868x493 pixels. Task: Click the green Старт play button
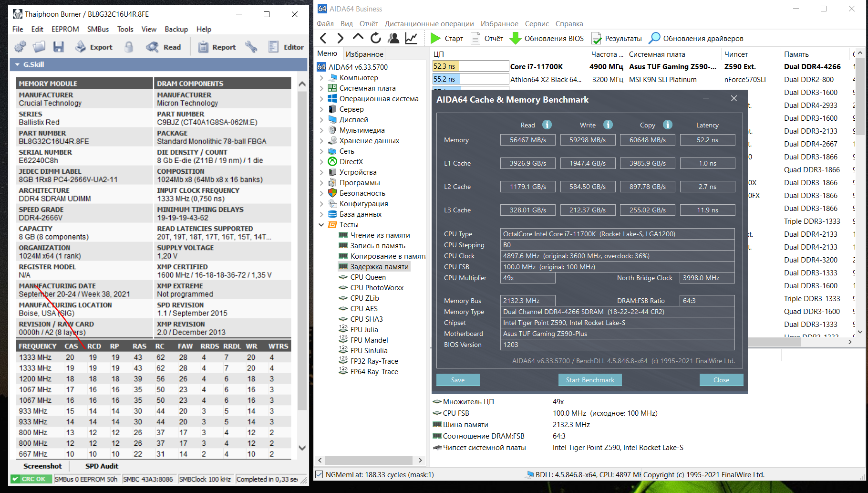tap(446, 38)
